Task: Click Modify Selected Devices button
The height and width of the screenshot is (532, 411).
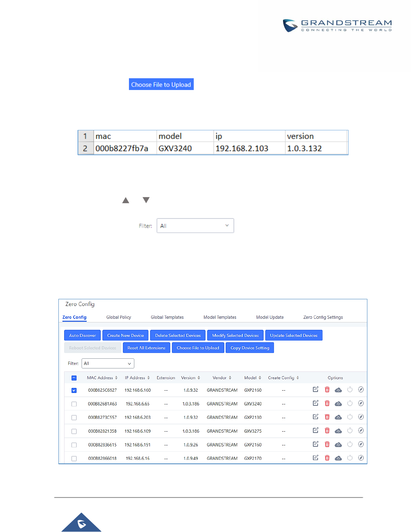Action: (235, 335)
